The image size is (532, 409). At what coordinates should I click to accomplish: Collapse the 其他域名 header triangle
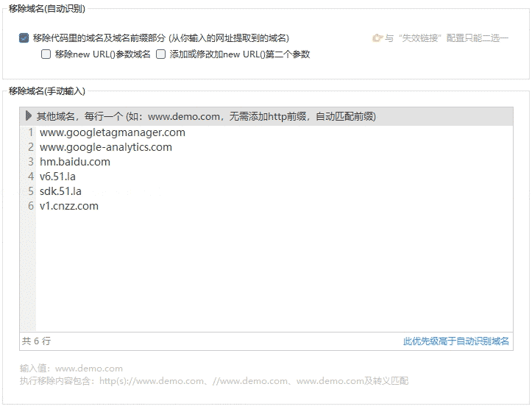(x=29, y=116)
